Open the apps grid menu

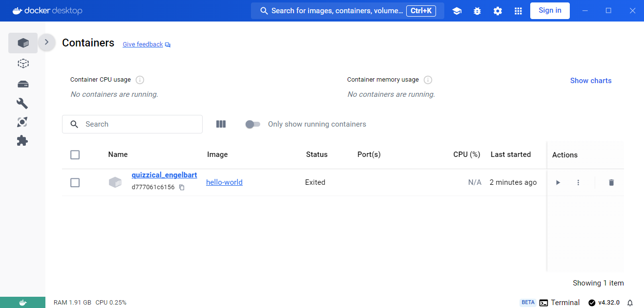518,11
